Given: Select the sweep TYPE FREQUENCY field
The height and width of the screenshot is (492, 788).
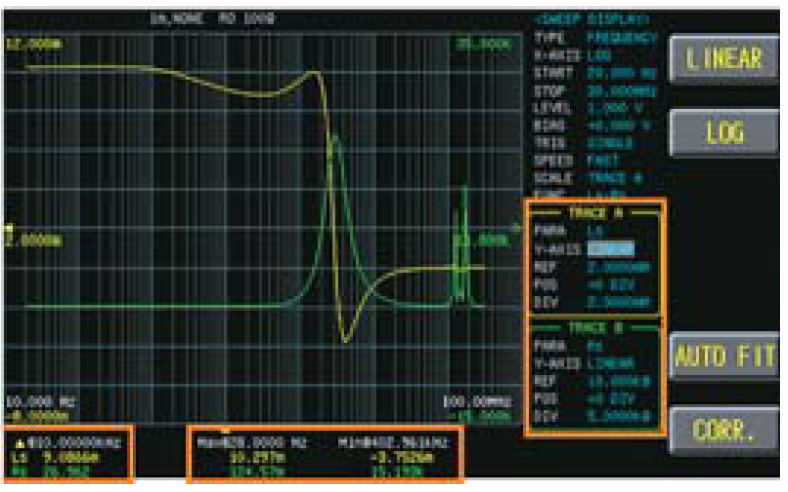Looking at the screenshot, I should coord(622,38).
